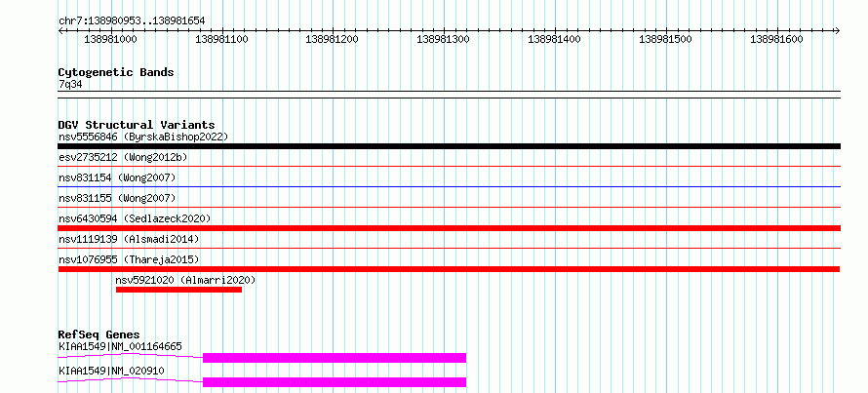
Task: Click the 7q34 cytogenetic band bar
Action: pos(449,95)
